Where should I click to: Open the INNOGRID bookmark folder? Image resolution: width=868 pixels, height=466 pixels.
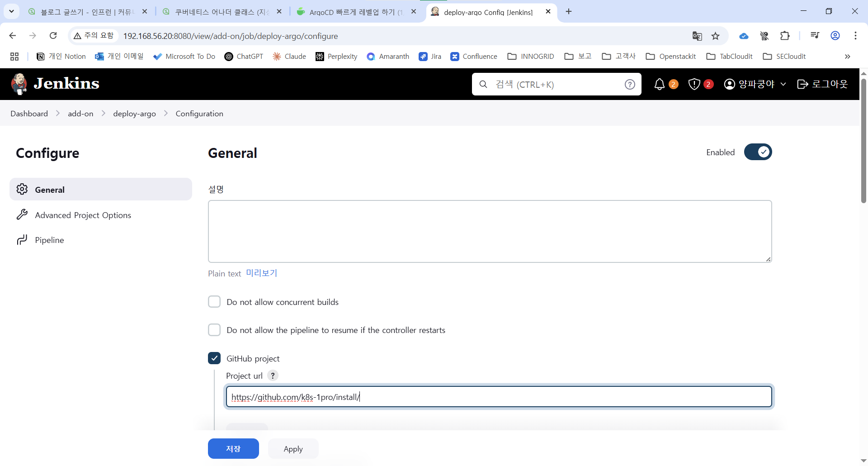pyautogui.click(x=531, y=57)
